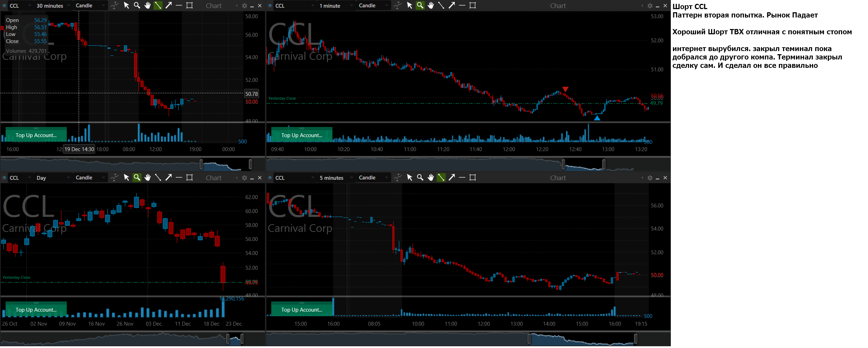
Task: Click Top Up Account in 30 minutes chart
Action: 36,135
